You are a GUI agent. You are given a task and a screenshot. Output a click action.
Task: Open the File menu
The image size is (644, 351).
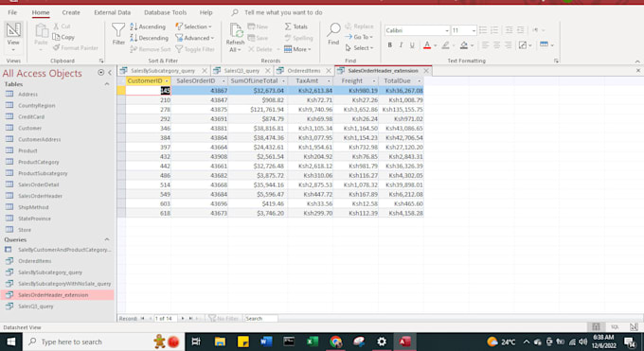click(12, 12)
